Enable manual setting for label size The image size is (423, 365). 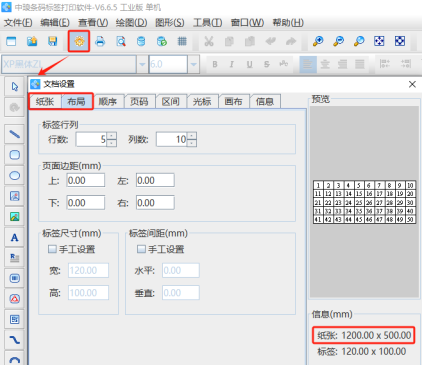pos(52,249)
